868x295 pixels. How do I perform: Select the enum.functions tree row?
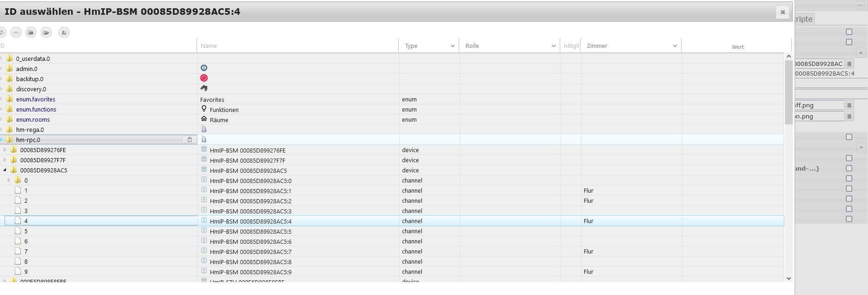coord(392,109)
